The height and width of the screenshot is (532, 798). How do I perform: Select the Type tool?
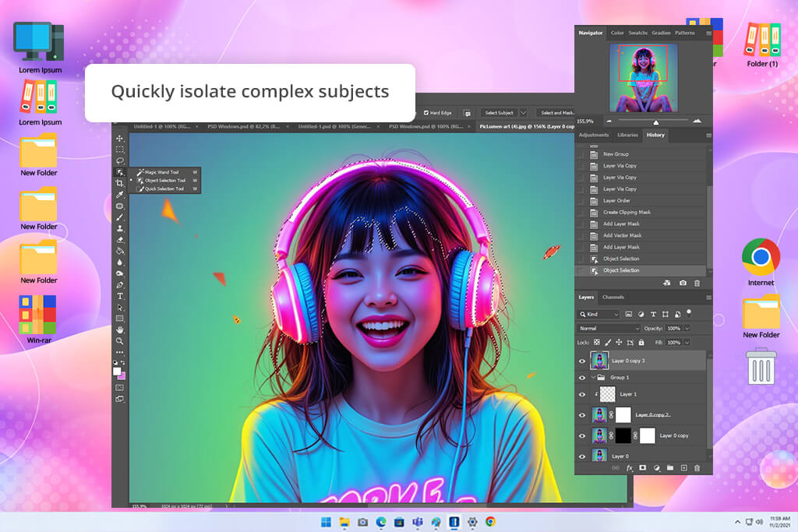(120, 296)
